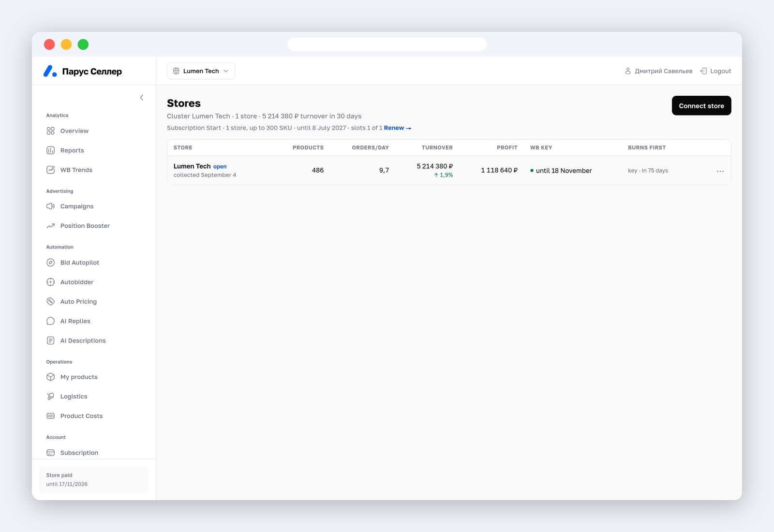The width and height of the screenshot is (774, 532).
Task: Click the 486 products value
Action: pos(318,170)
